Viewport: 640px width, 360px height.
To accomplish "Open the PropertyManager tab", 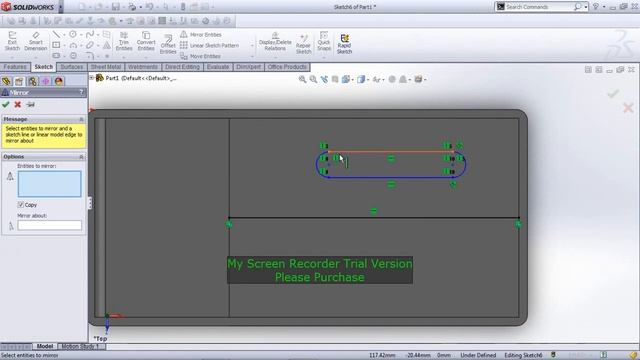I will pyautogui.click(x=19, y=81).
